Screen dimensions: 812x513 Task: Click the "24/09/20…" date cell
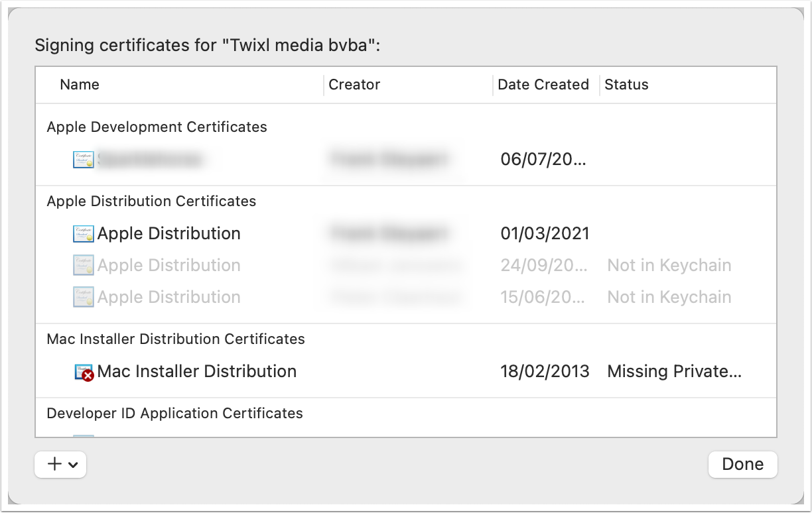543,265
